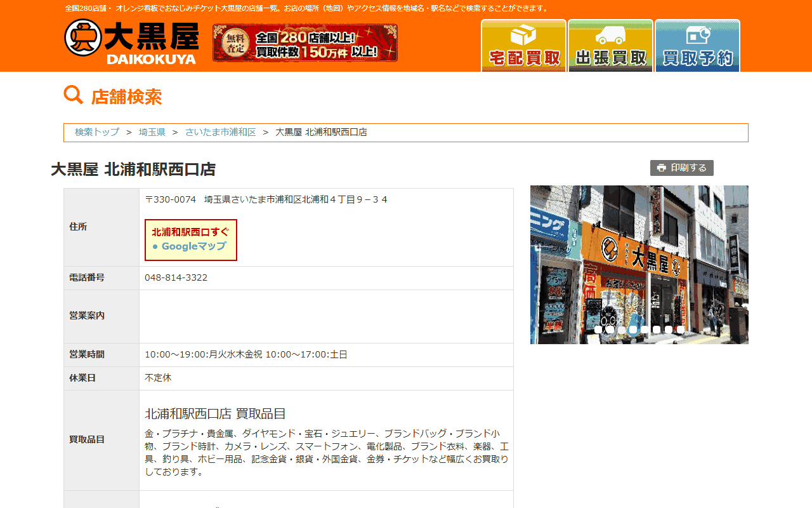Open the 宅配買取 tab
The height and width of the screenshot is (508, 812).
pos(523,46)
